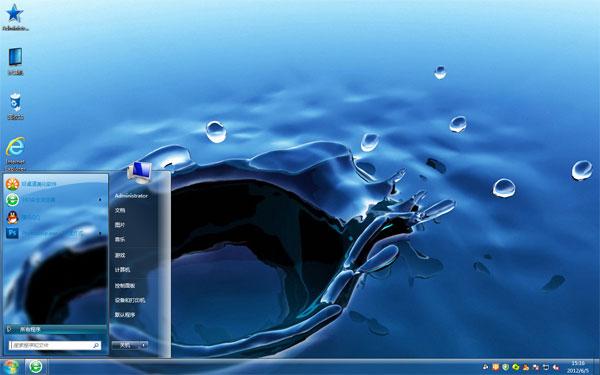The image size is (600, 375).
Task: Open the volume speaker tray icon
Action: tap(556, 367)
